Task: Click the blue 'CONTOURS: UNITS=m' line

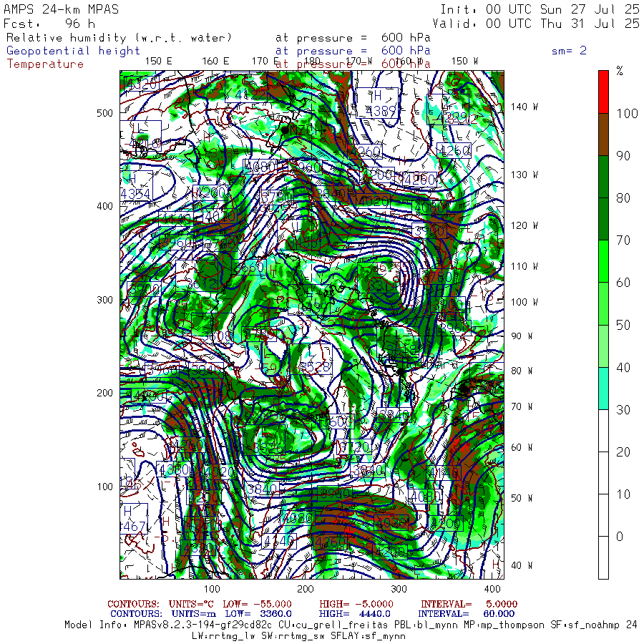Action: pyautogui.click(x=312, y=614)
